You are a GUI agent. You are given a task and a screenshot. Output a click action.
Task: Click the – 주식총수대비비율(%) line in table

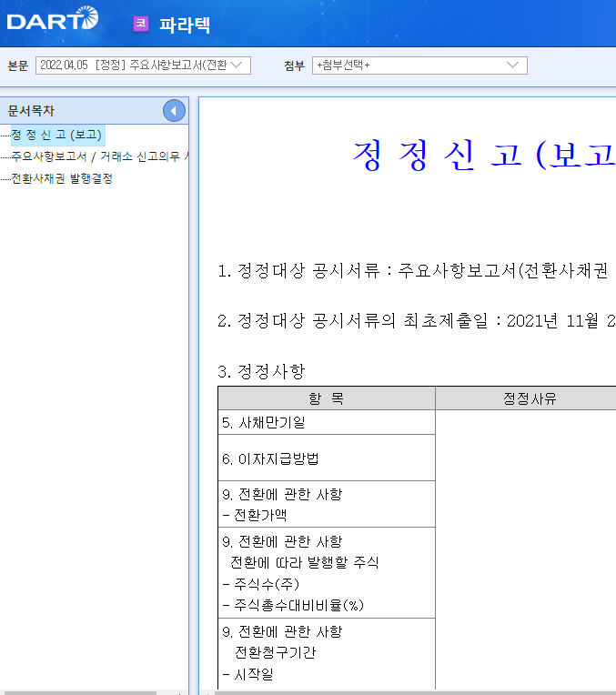(293, 605)
